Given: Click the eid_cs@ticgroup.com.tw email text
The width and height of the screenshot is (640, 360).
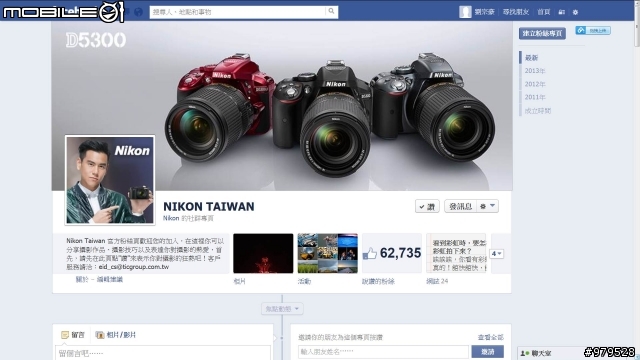Looking at the screenshot, I should click(133, 267).
